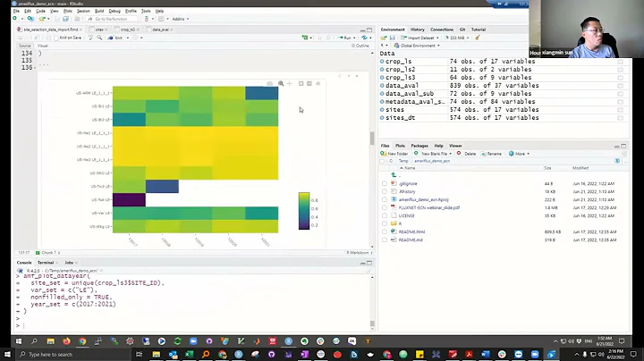
Task: Click the editor vertical scrollbar thumb
Action: (372, 139)
